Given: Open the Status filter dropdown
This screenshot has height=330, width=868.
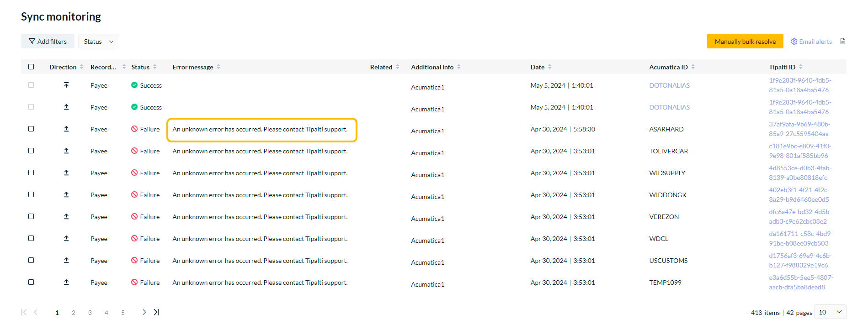Looking at the screenshot, I should pyautogui.click(x=98, y=42).
